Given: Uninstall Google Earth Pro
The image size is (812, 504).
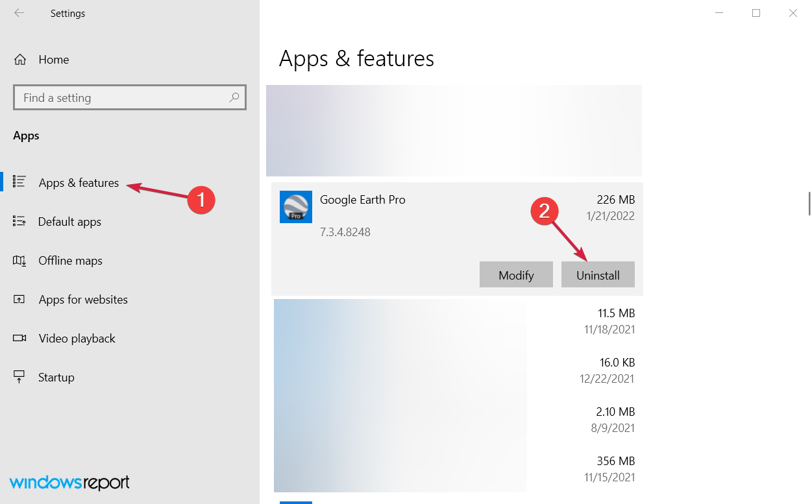Looking at the screenshot, I should pyautogui.click(x=598, y=274).
